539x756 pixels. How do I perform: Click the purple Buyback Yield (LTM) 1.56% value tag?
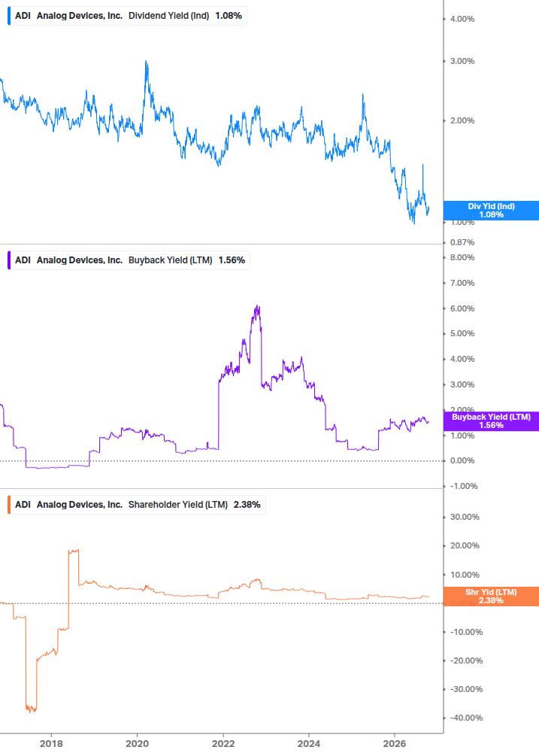(x=491, y=421)
